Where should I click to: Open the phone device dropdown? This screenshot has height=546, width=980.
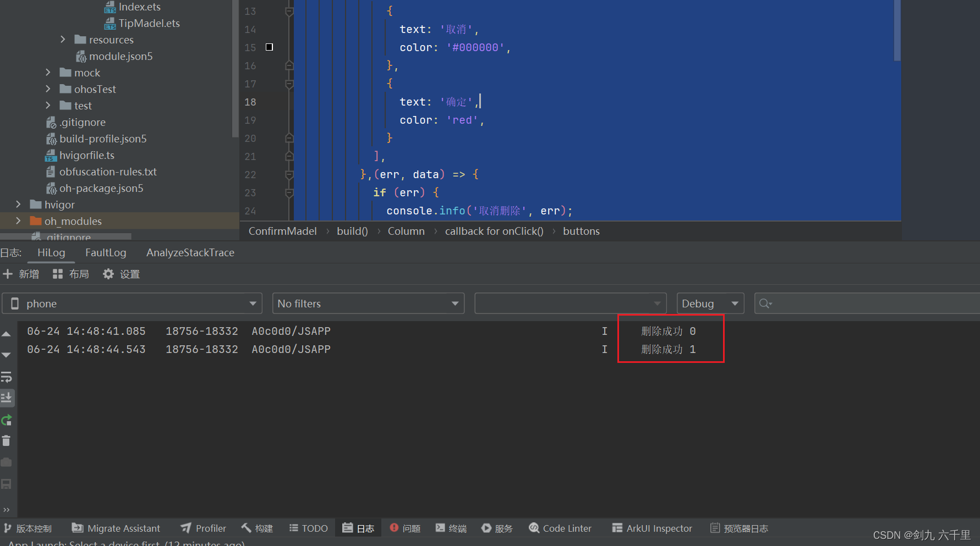(132, 304)
